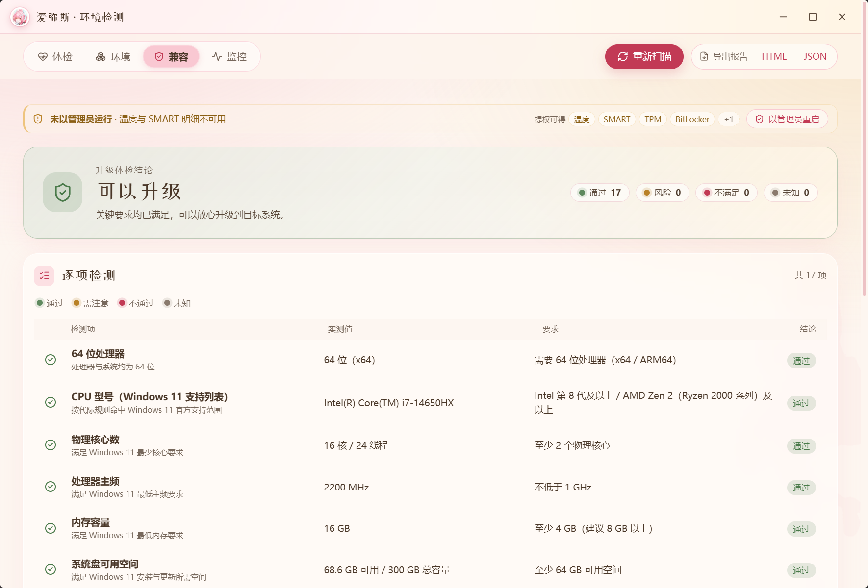This screenshot has width=868, height=588.
Task: Open the 监控 tab
Action: pyautogui.click(x=230, y=57)
